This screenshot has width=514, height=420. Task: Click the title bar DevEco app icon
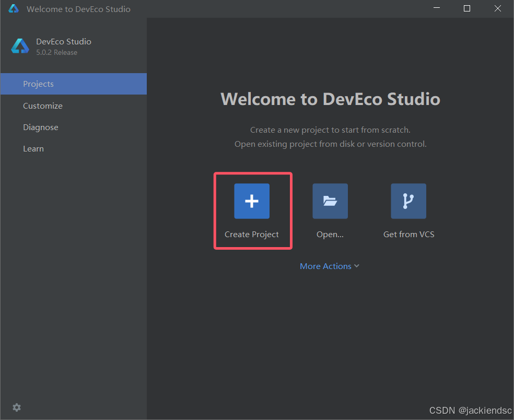pos(14,8)
